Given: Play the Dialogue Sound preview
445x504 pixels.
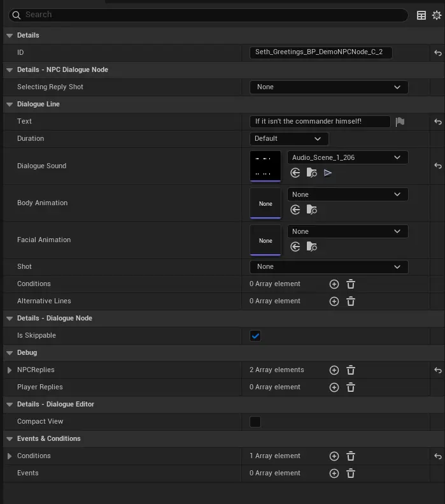Looking at the screenshot, I should tap(327, 173).
